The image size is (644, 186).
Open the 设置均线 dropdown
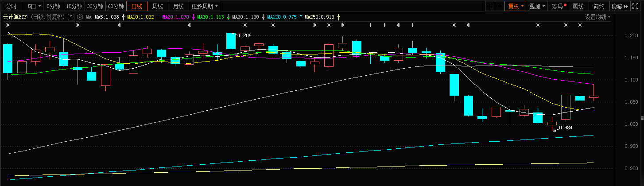pyautogui.click(x=597, y=17)
